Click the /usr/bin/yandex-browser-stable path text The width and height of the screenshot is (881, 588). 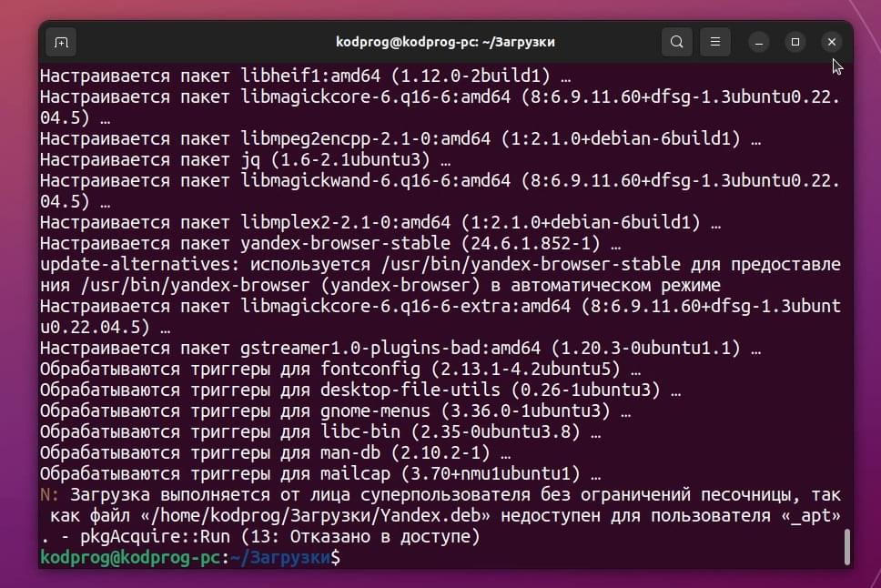tap(531, 264)
